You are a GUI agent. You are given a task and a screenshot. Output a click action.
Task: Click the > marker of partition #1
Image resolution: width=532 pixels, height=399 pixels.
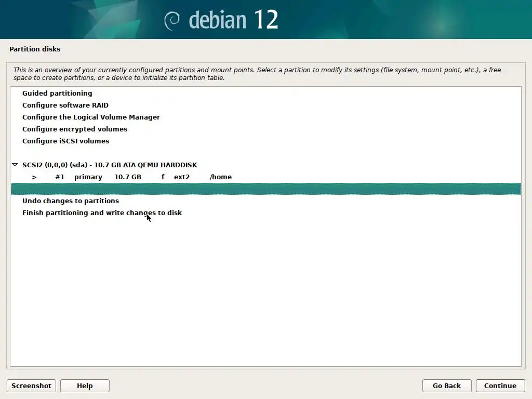pos(34,177)
